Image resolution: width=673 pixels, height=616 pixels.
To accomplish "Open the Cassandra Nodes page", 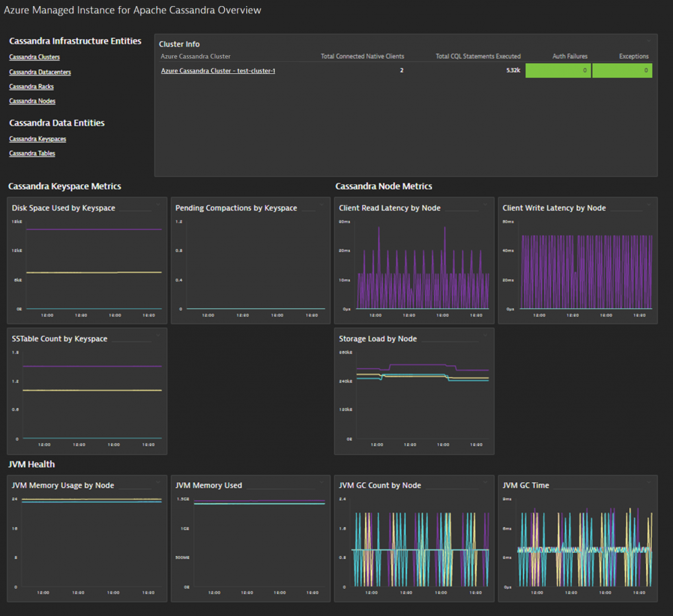I will 32,101.
